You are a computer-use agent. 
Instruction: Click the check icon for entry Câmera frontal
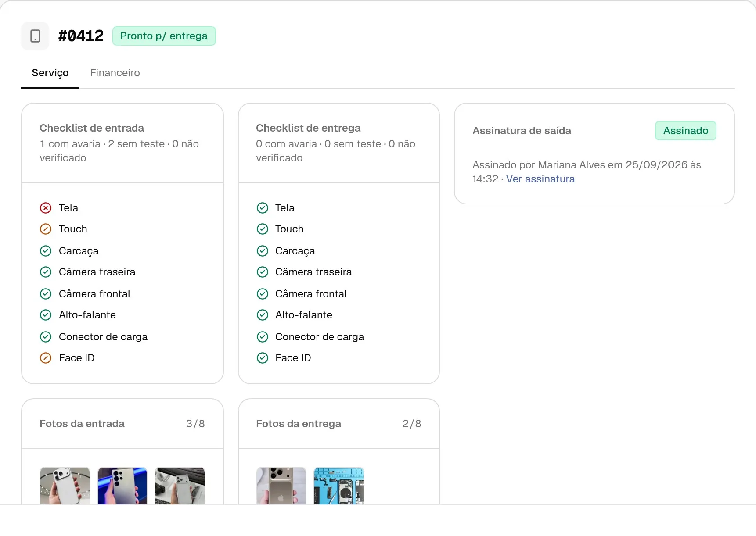click(46, 294)
